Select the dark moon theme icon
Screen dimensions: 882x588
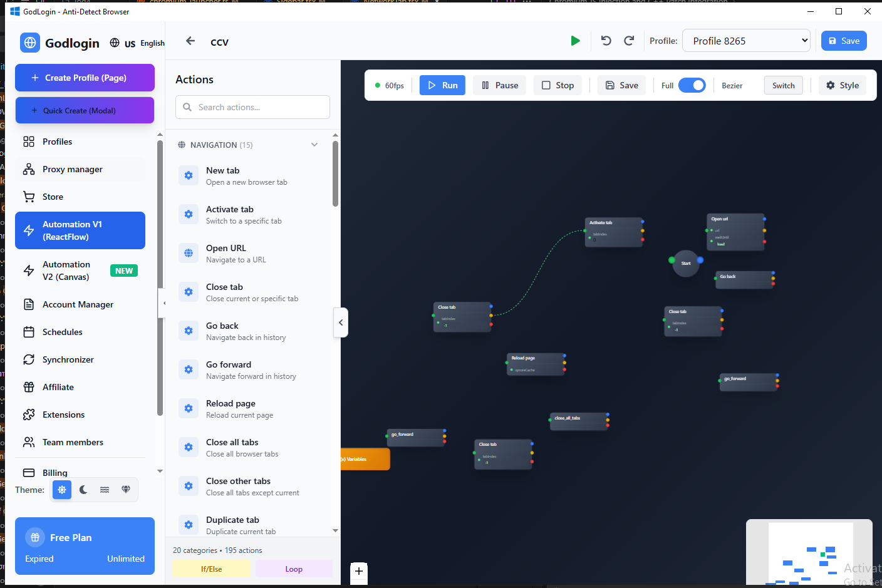[x=83, y=490]
